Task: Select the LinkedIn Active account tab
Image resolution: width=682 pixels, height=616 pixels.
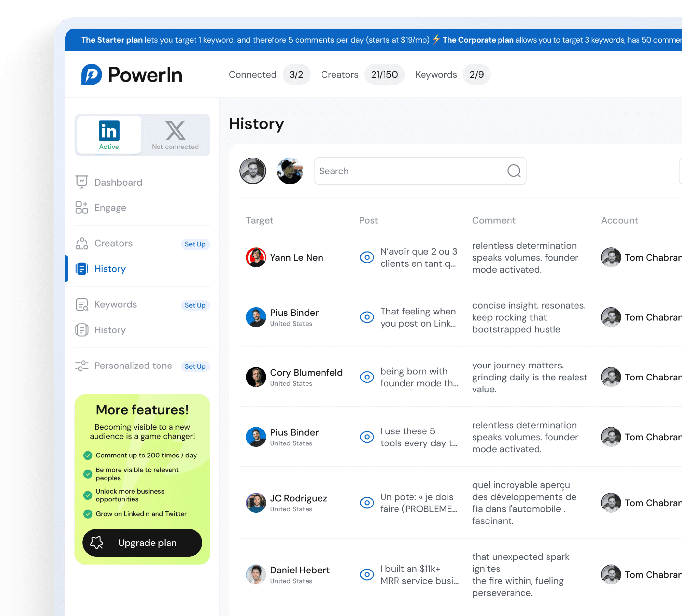Action: (x=109, y=135)
